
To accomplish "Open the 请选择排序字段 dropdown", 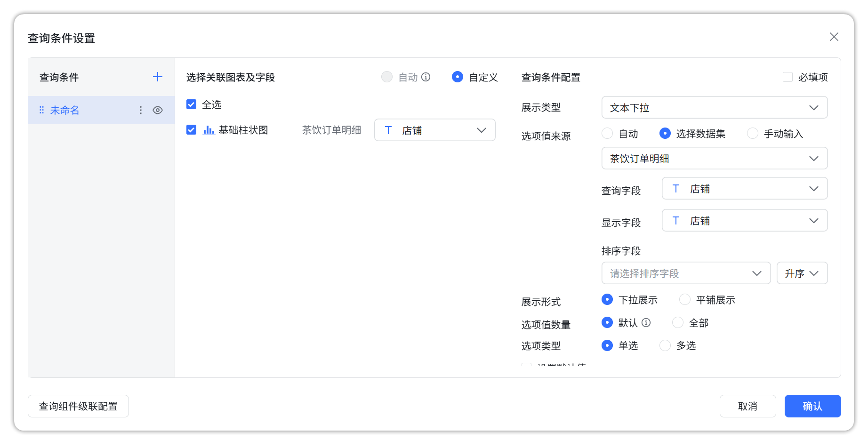I will (686, 273).
